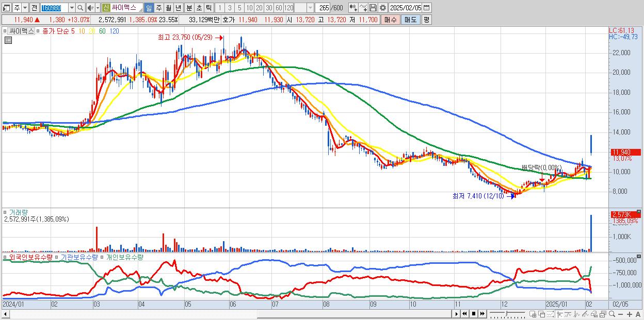The width and height of the screenshot is (644, 320).
Task: Open the 주 market type dropdown arrow
Action: click(x=25, y=8)
